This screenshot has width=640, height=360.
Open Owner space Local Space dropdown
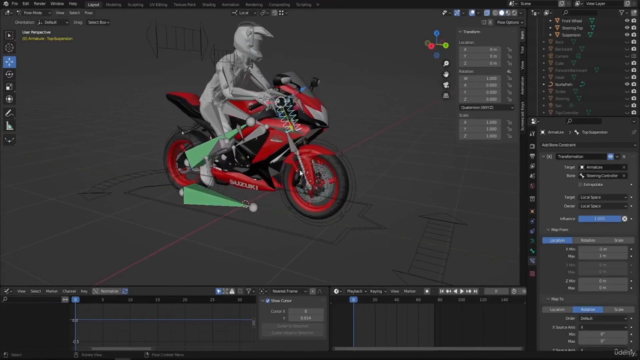pos(603,206)
